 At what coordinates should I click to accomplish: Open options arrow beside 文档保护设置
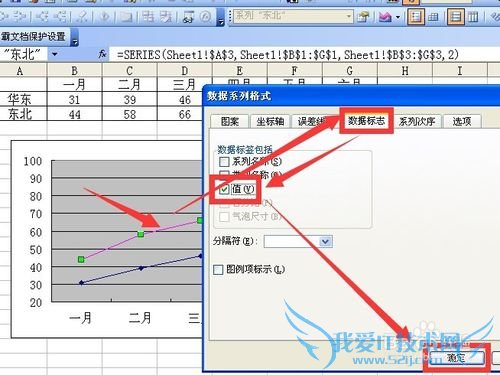point(75,37)
